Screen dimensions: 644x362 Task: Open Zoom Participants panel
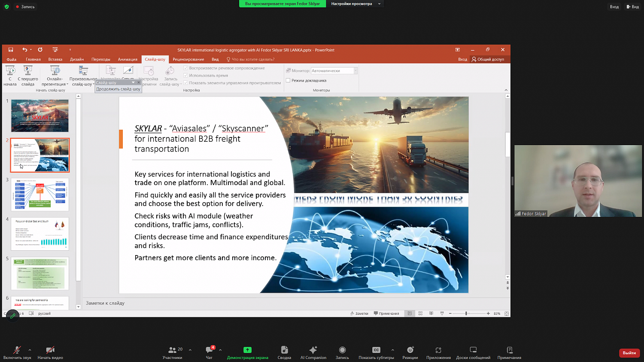(173, 353)
